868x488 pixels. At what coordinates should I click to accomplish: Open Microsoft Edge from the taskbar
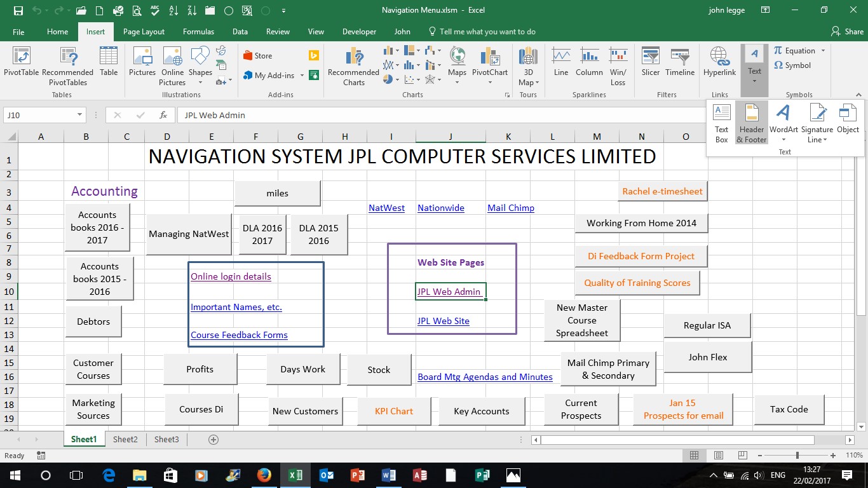pos(109,475)
